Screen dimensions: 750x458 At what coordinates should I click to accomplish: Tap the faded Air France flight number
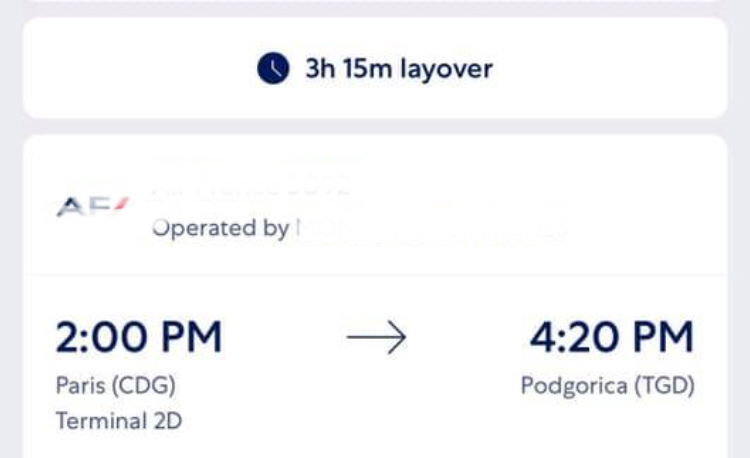(x=251, y=186)
